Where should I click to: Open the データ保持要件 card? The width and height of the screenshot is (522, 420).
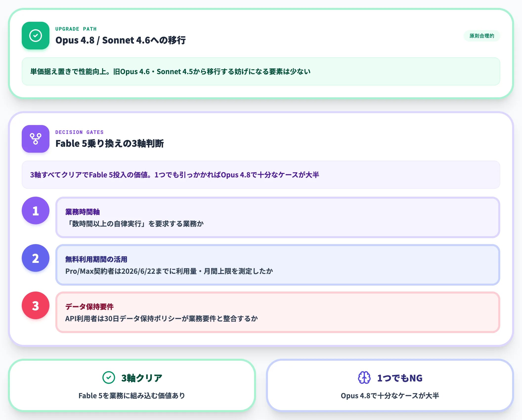[x=278, y=312]
